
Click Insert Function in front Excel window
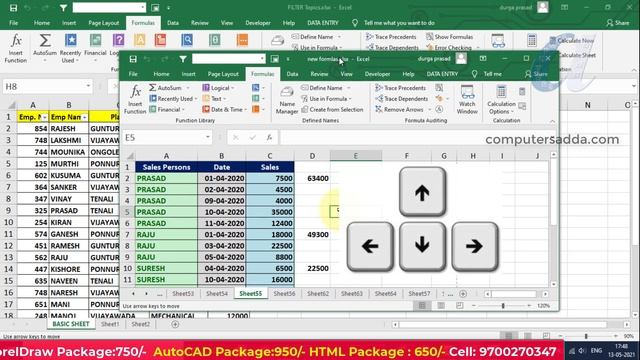pyautogui.click(x=135, y=100)
